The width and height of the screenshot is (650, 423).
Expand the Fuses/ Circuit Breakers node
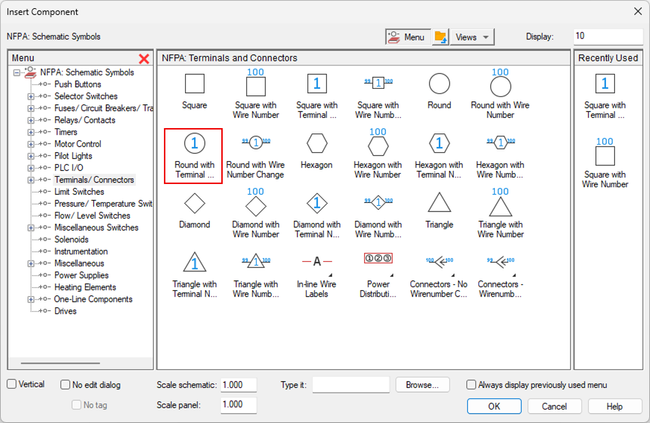coord(31,109)
